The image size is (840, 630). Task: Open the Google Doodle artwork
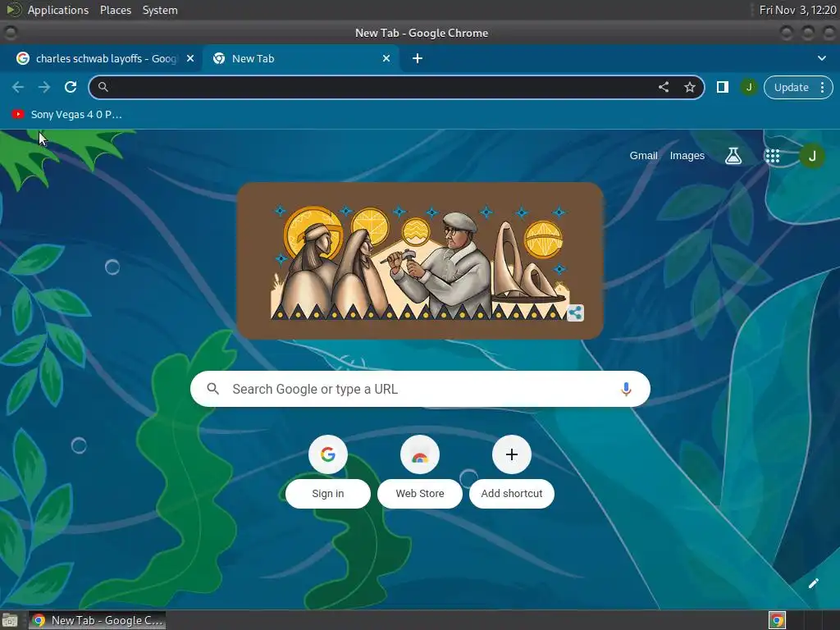click(420, 261)
